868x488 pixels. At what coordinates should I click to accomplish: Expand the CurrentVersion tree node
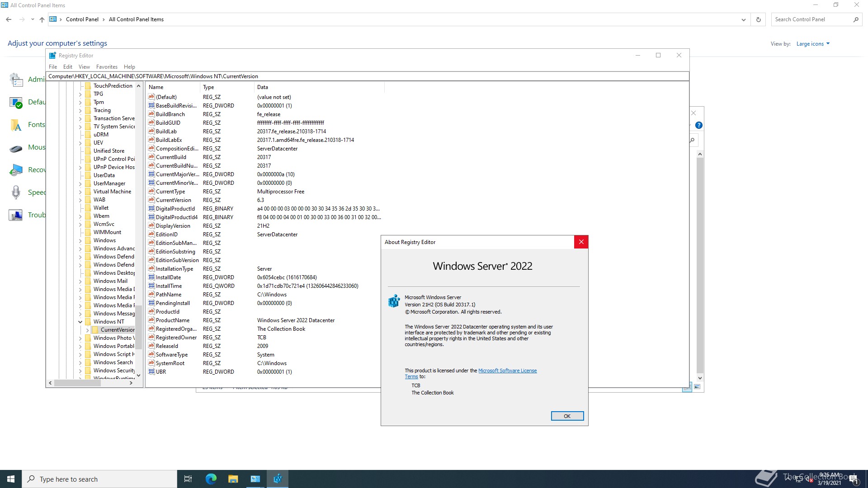[x=88, y=330]
